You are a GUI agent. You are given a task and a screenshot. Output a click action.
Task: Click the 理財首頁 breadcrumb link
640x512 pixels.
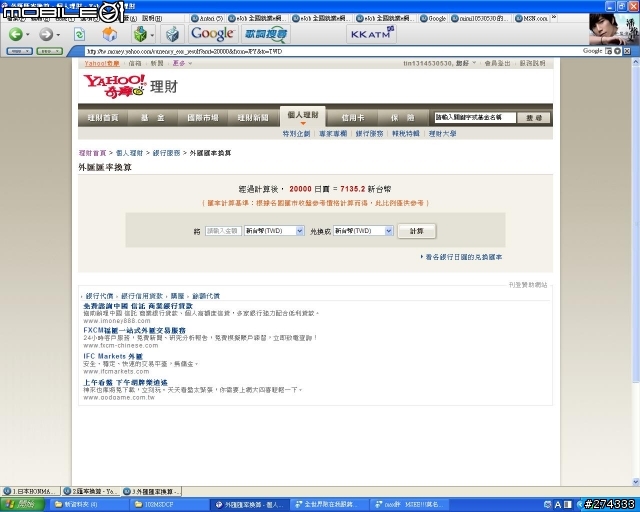point(92,153)
